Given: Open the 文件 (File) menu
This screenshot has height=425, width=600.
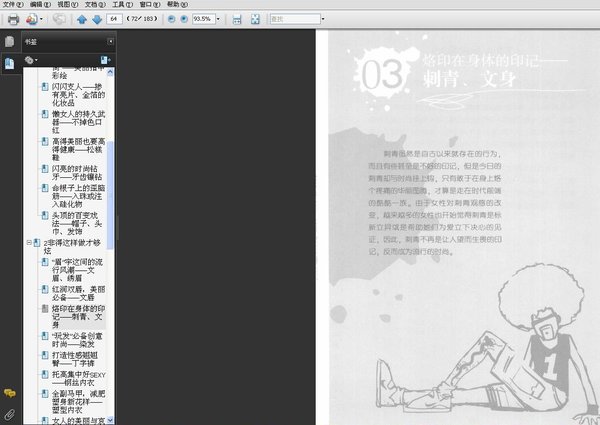Looking at the screenshot, I should coord(13,4).
